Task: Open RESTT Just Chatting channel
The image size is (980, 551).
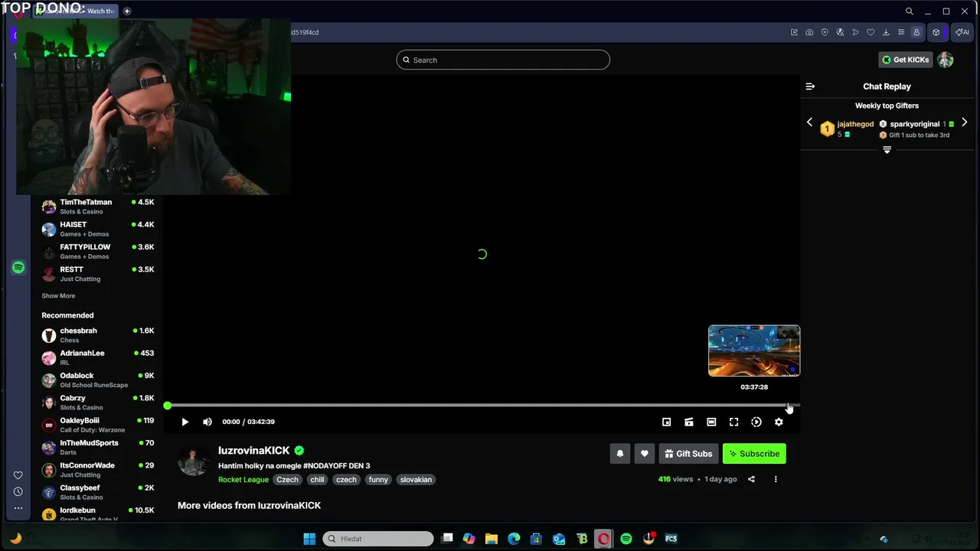Action: 98,274
